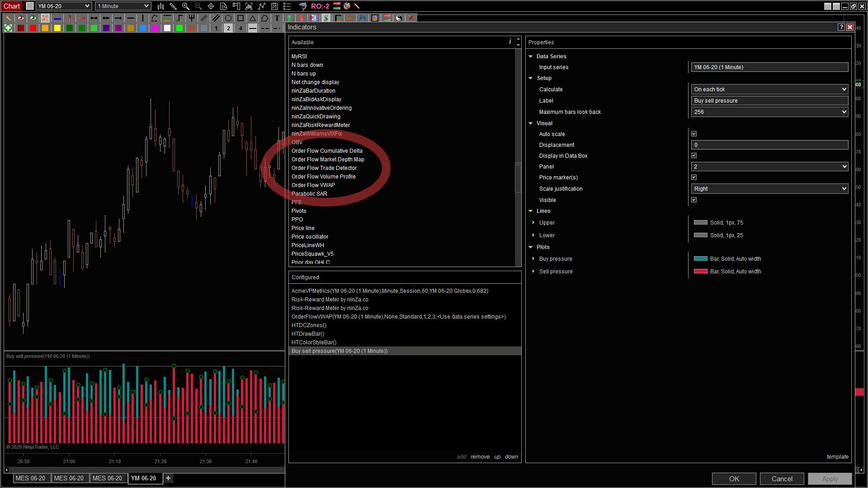
Task: Open the data box icon
Action: tap(224, 6)
